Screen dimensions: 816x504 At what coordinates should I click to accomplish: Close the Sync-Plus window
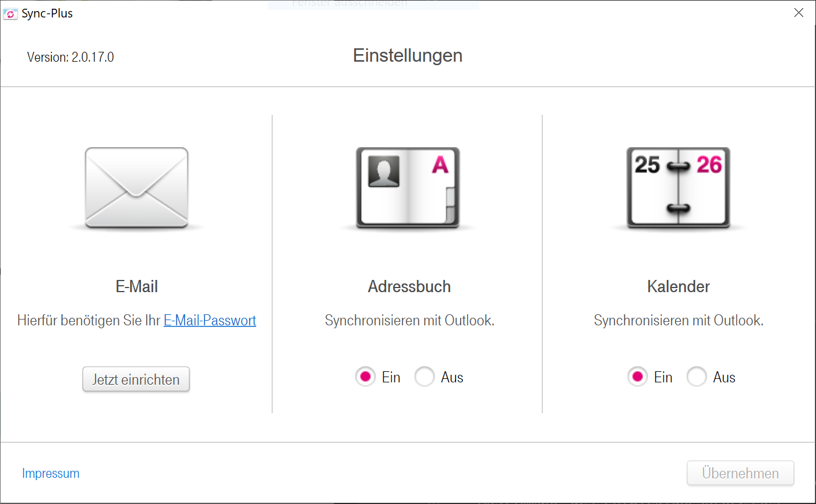point(799,13)
